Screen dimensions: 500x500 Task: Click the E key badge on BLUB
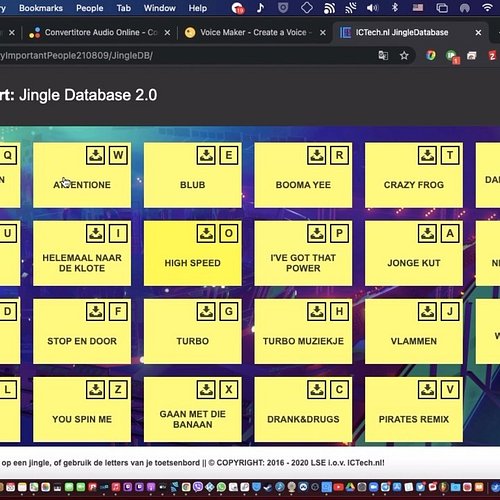(229, 155)
